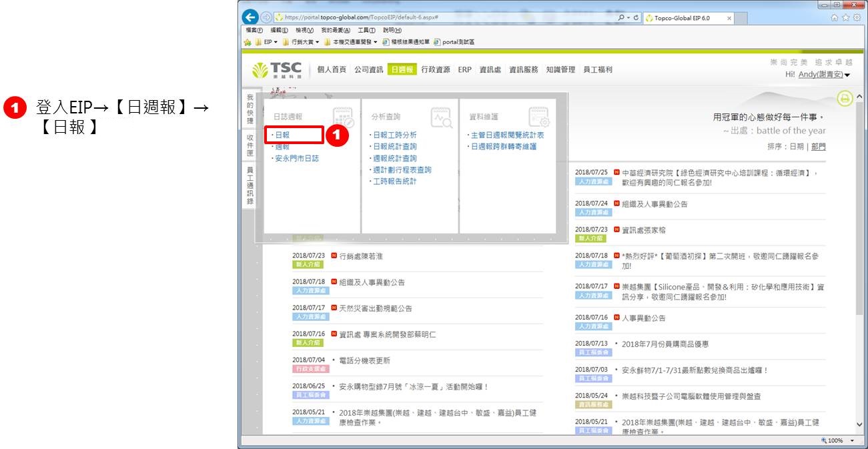Expand the Andy user account dropdown
Screen dimensions: 868x449
847,75
